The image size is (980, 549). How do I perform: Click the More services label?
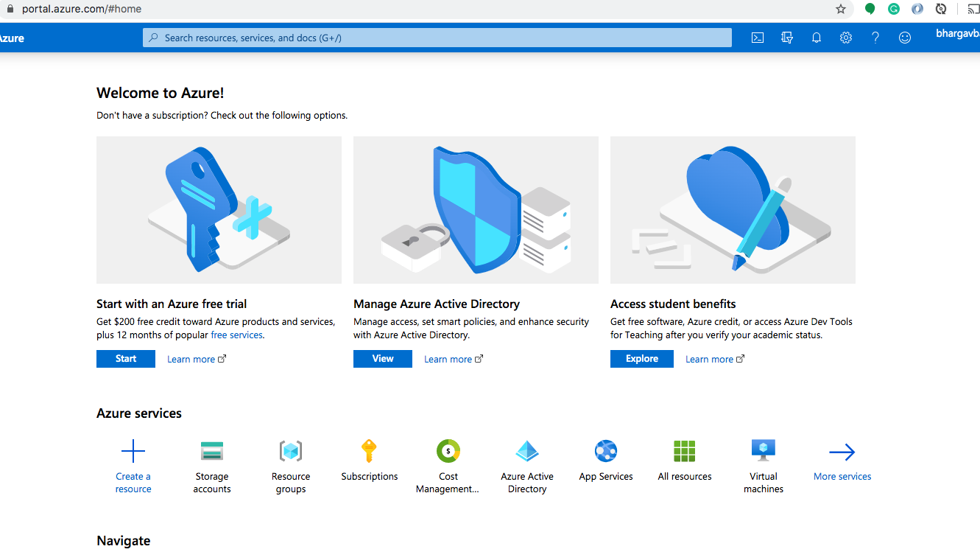tap(842, 477)
